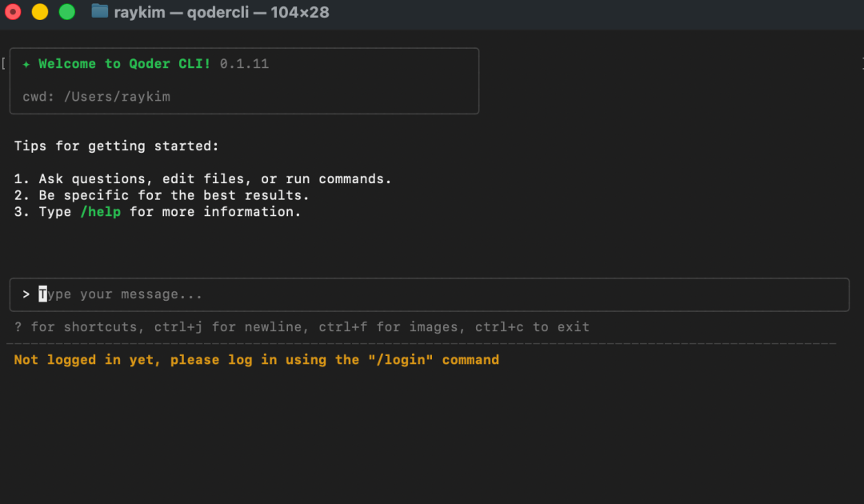Image resolution: width=864 pixels, height=504 pixels.
Task: Close the terminal window with the red button
Action: pos(13,12)
